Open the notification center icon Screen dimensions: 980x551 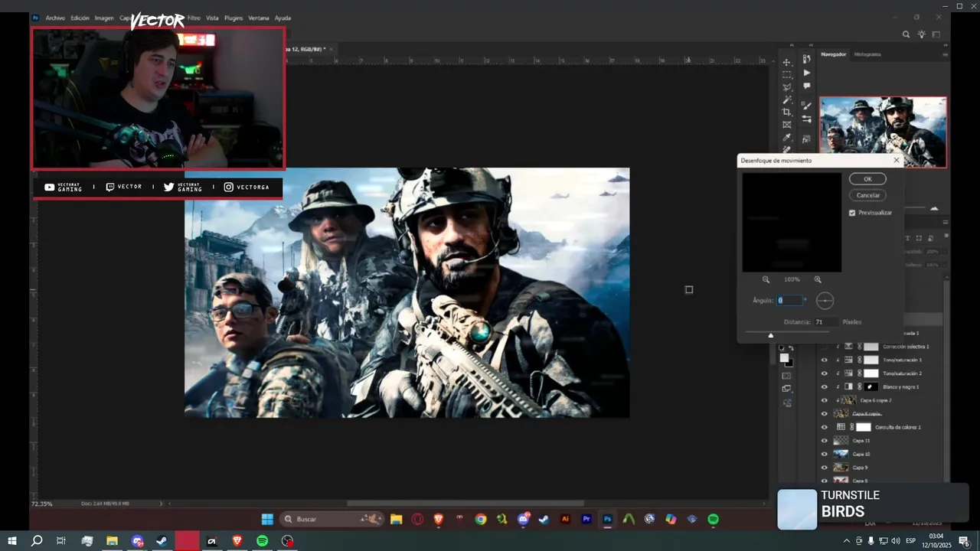tap(964, 541)
